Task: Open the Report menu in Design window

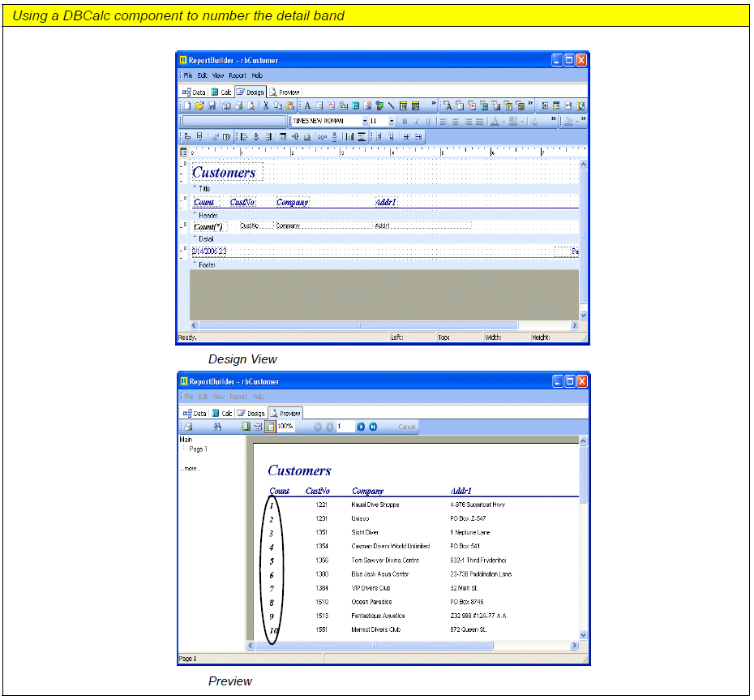Action: 238,75
